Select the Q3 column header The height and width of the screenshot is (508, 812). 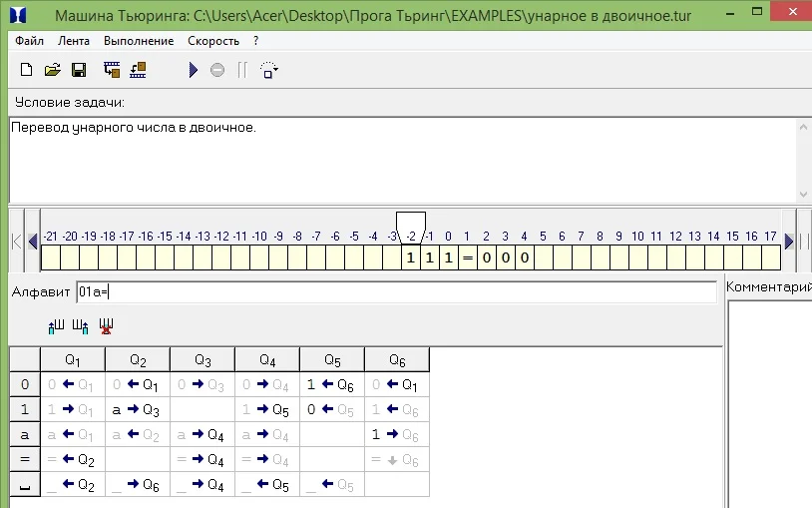click(x=203, y=359)
